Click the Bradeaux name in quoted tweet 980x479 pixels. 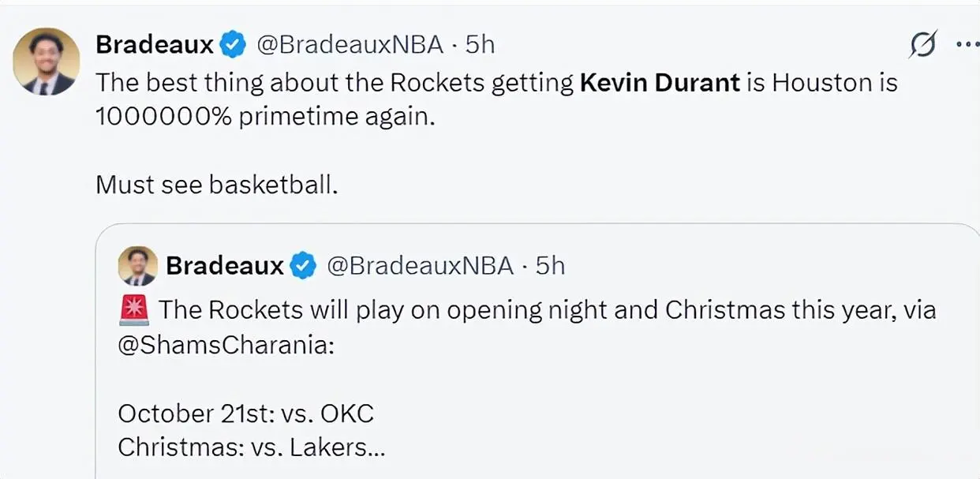tap(225, 266)
